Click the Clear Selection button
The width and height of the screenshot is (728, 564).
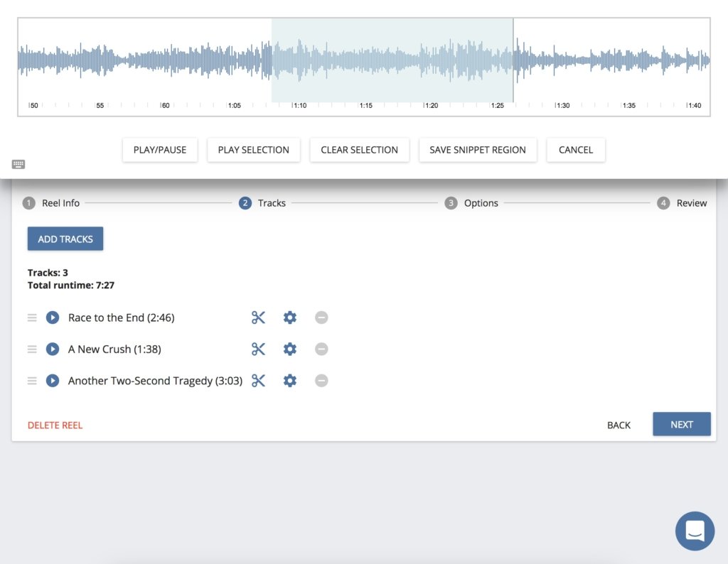(359, 150)
